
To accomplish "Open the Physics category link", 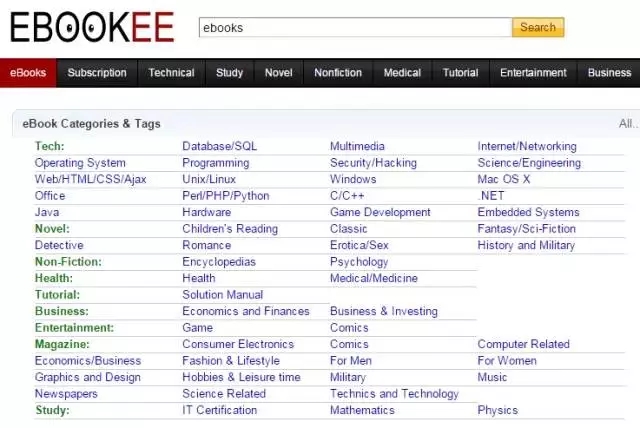I will (498, 410).
